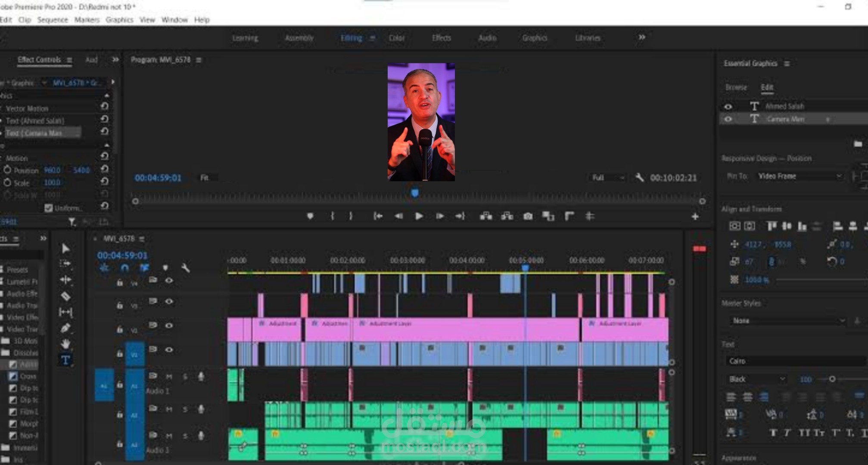Select the Slip tool
The width and height of the screenshot is (868, 465).
tap(65, 312)
